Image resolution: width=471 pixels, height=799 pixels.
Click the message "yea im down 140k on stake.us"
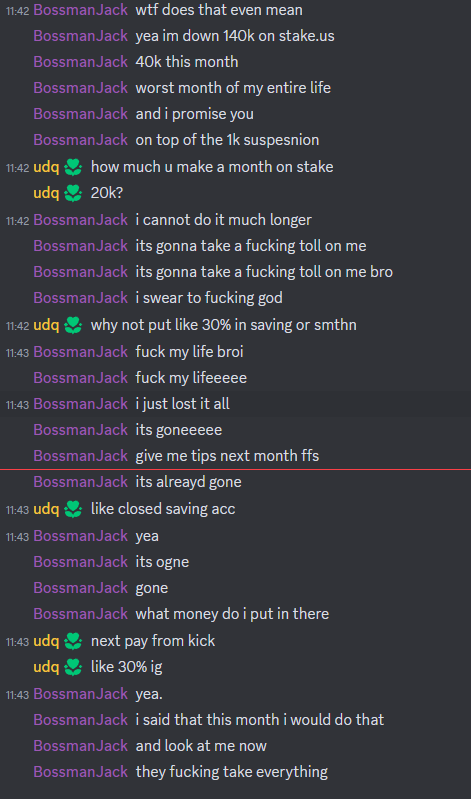click(x=235, y=36)
